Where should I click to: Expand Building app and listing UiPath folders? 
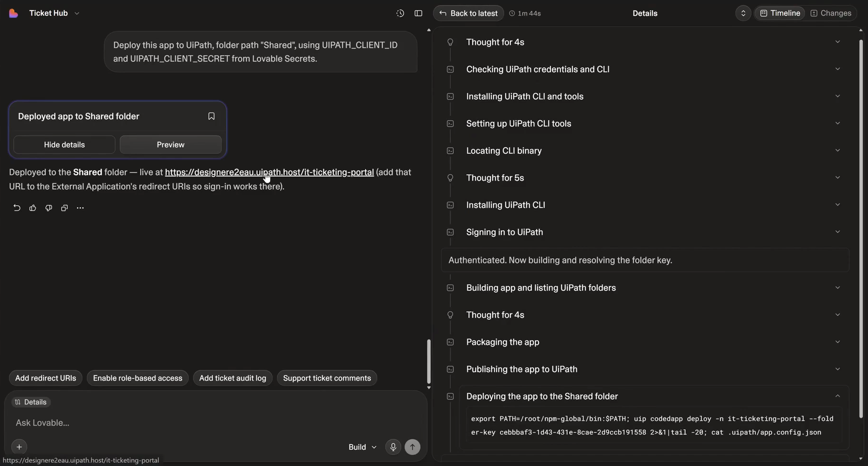point(837,288)
